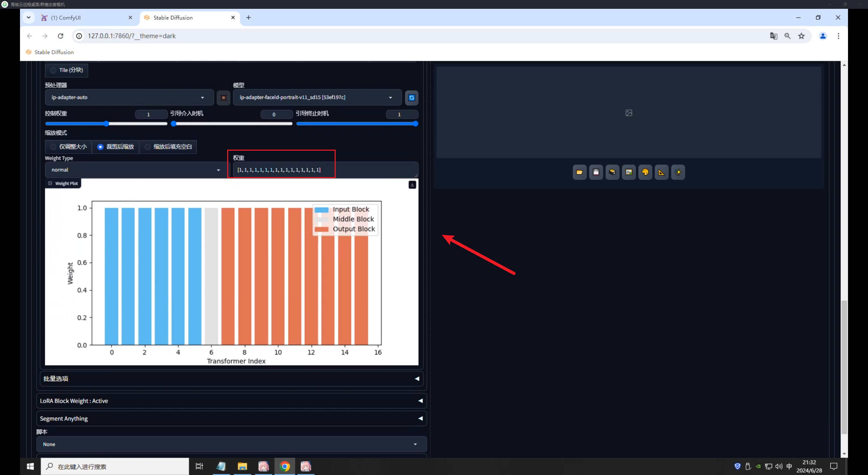Toggle the Chinese input method indicator

pos(789,467)
